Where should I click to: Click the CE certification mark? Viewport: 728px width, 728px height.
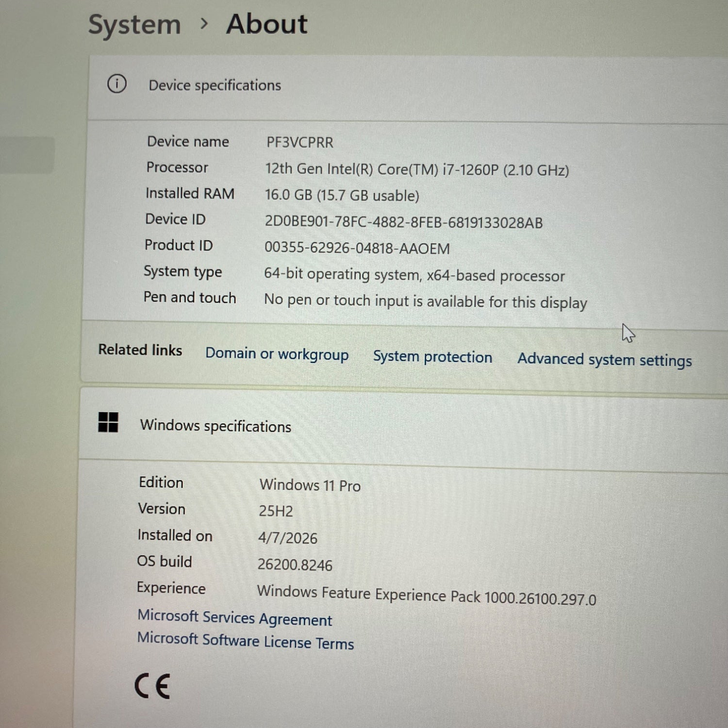point(152,686)
